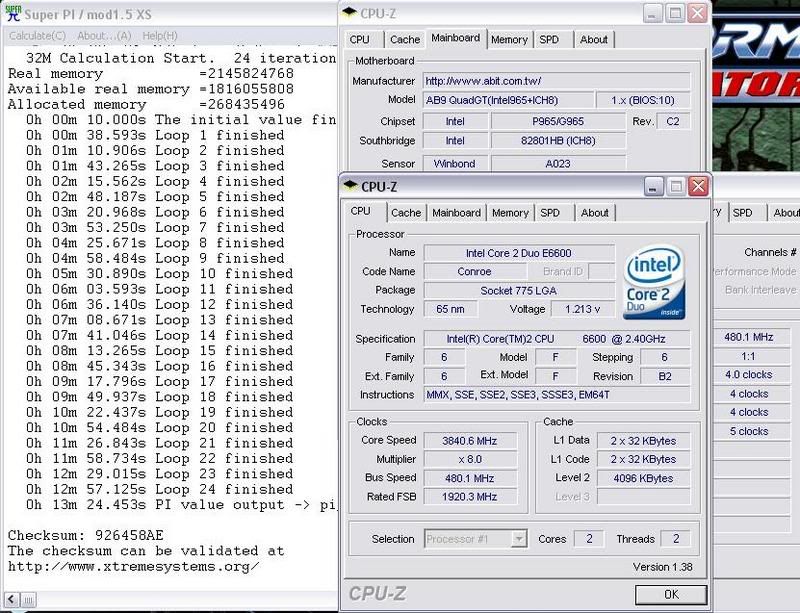
Task: Click the Revision B2 value
Action: click(665, 376)
